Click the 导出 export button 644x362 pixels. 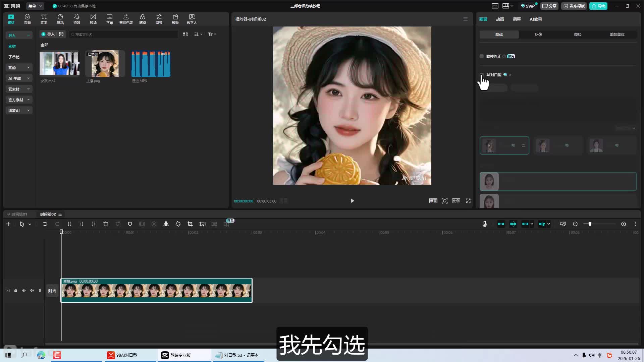point(598,6)
